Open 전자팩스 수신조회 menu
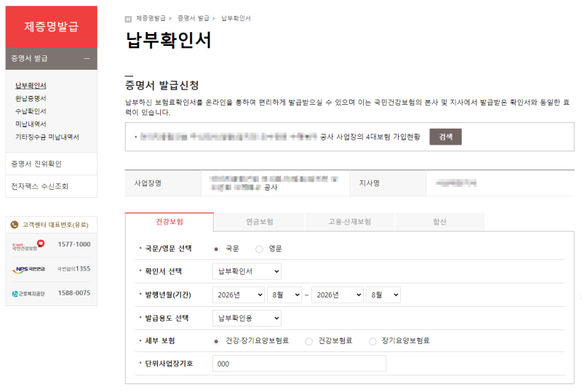Viewport: 582px width, 392px height. click(x=51, y=186)
